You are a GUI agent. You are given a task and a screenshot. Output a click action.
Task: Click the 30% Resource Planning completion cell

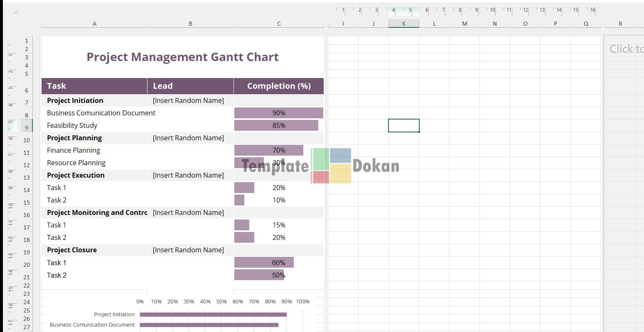(279, 163)
